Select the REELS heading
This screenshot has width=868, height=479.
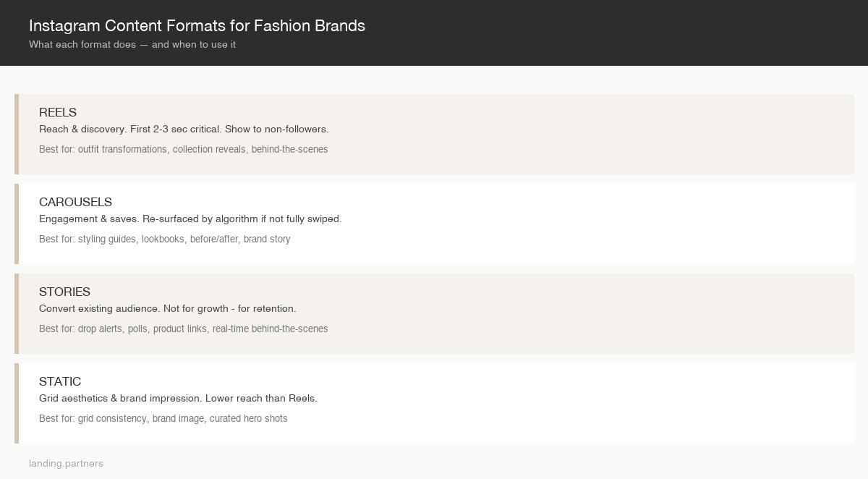pos(58,112)
